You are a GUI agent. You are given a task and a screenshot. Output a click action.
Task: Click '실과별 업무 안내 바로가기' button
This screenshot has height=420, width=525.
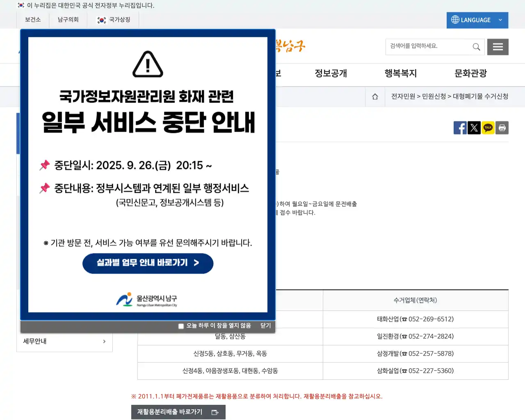click(x=148, y=263)
